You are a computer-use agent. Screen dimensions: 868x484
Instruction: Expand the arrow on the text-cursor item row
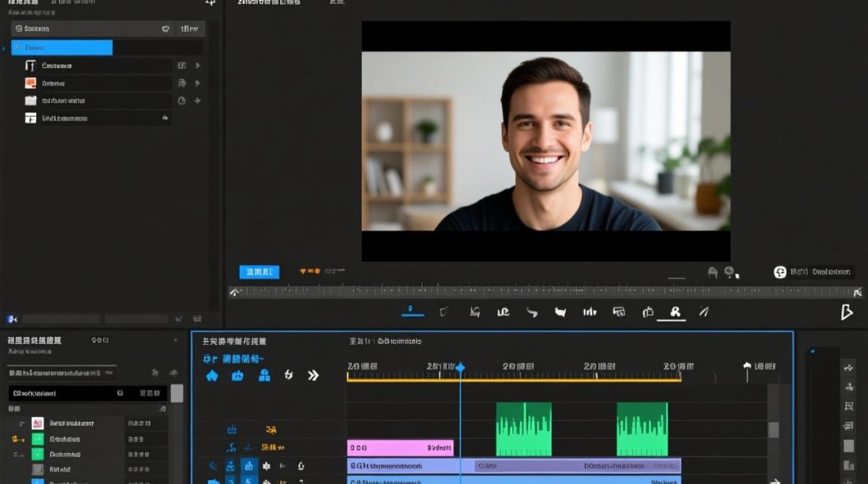click(198, 66)
